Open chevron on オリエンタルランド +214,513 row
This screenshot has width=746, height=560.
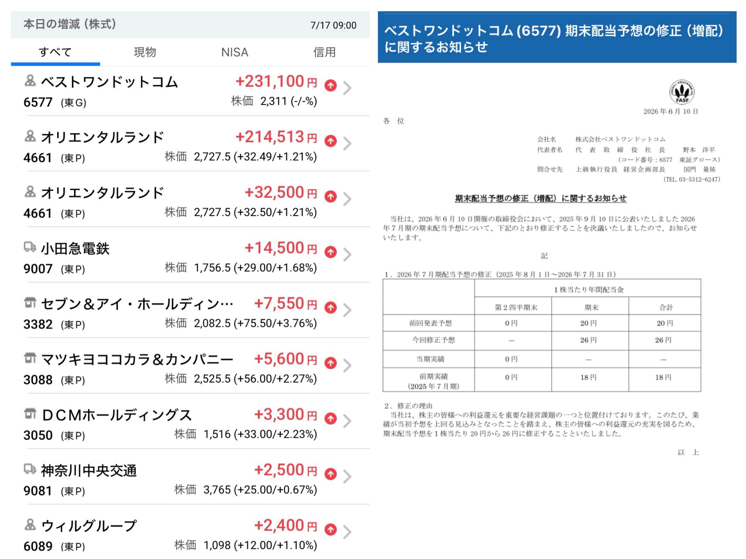click(348, 144)
